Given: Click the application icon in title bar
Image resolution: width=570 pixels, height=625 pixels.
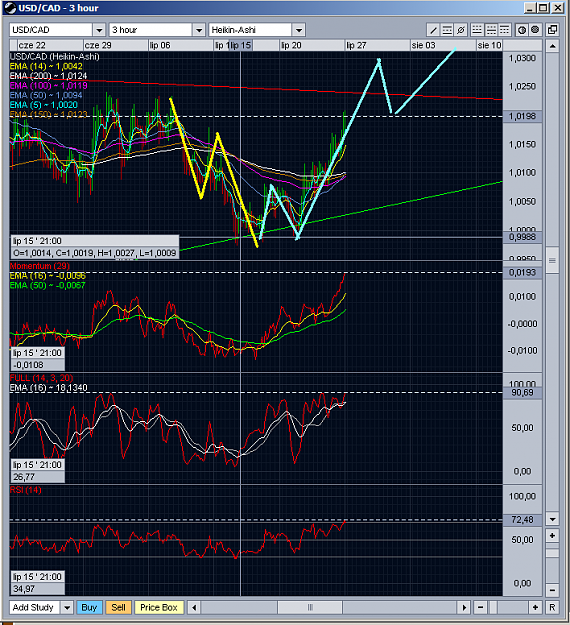Looking at the screenshot, I should coord(10,8).
